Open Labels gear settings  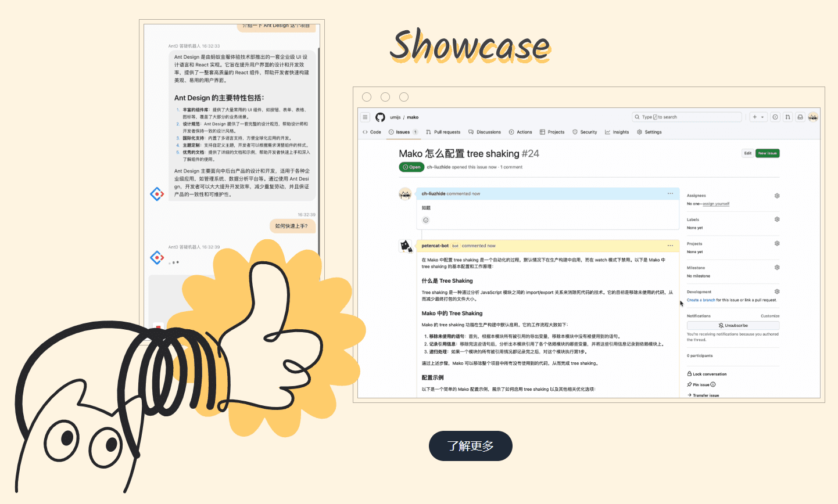coord(777,219)
